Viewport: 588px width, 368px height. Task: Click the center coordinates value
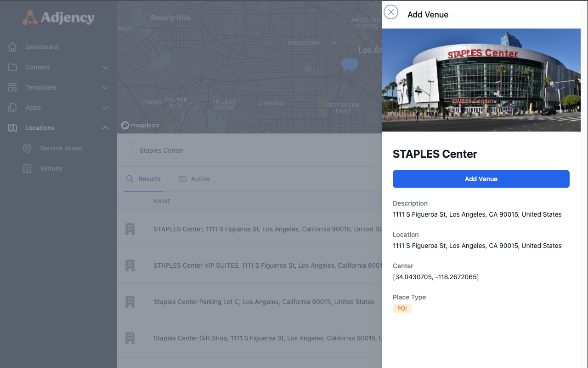pyautogui.click(x=435, y=277)
